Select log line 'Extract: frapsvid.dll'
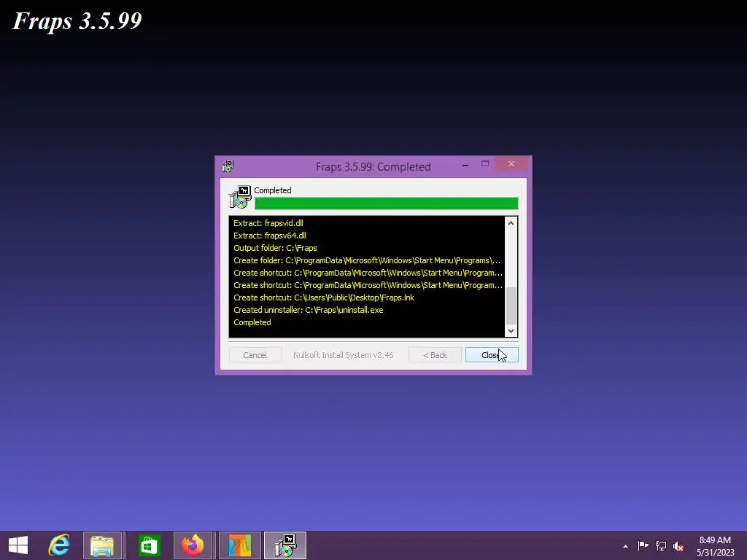The width and height of the screenshot is (747, 560). point(268,223)
